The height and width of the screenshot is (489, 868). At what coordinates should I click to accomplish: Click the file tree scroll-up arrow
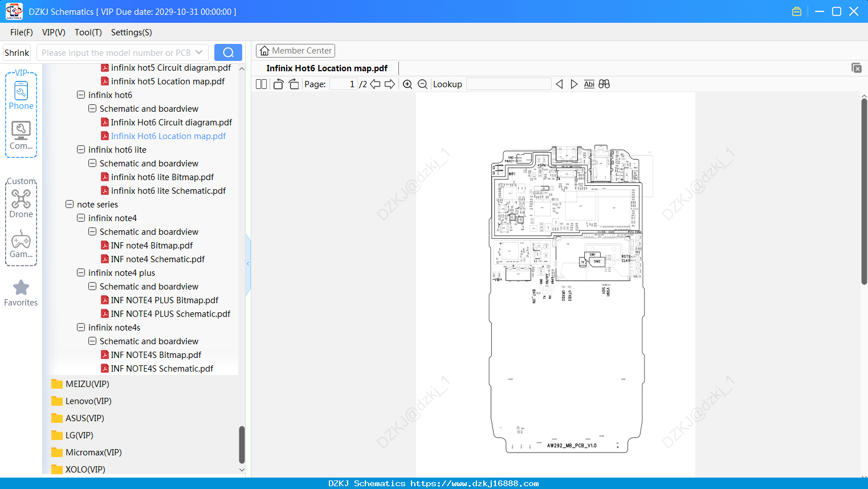pos(242,69)
